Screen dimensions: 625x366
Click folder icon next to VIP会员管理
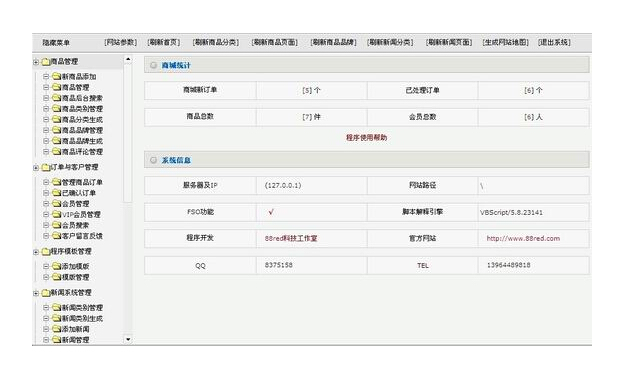click(56, 214)
